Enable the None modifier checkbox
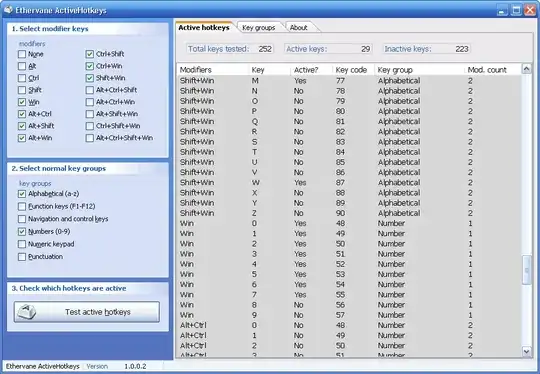Viewport: 540px width, 374px height. coord(22,54)
